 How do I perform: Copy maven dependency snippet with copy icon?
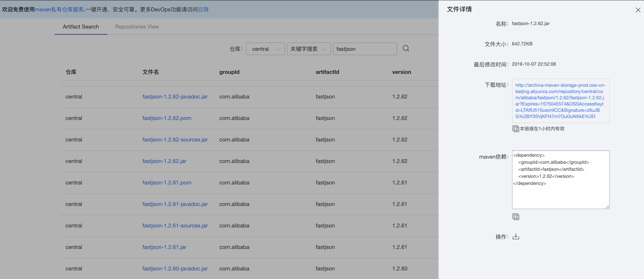(x=516, y=217)
